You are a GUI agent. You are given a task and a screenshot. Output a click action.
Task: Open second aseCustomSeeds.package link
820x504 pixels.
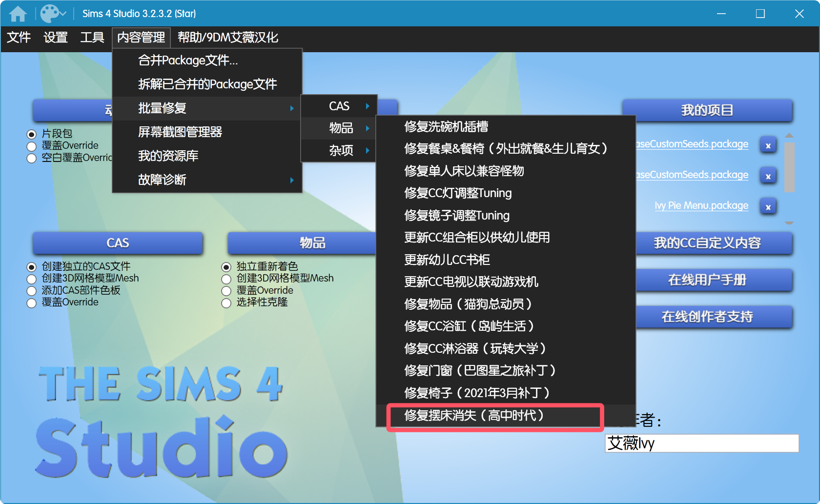[692, 175]
